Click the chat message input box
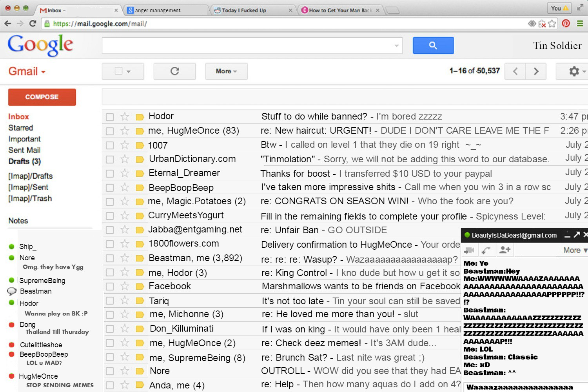588x392 pixels. (525, 387)
